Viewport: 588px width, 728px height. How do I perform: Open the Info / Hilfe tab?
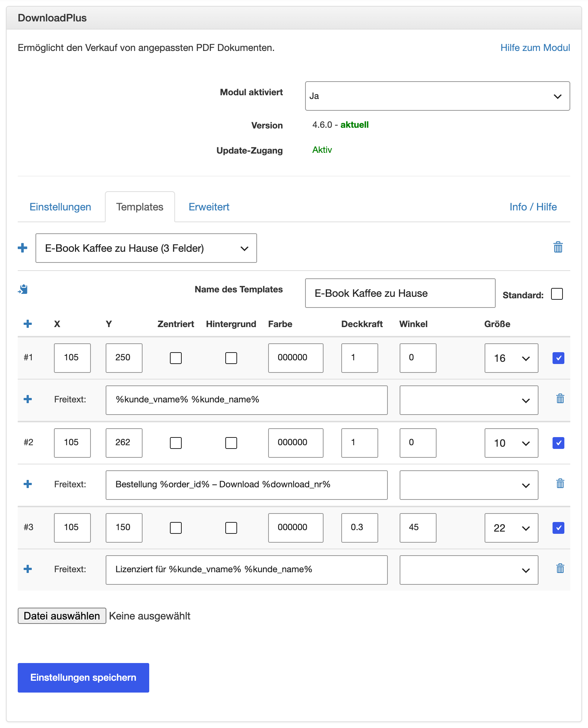pos(533,207)
